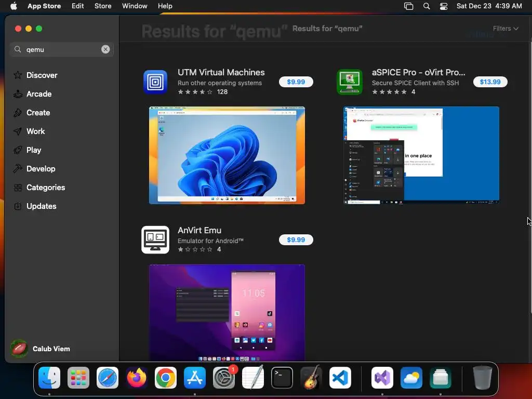This screenshot has height=399, width=532.
Task: Open Finder from the Dock
Action: 49,378
